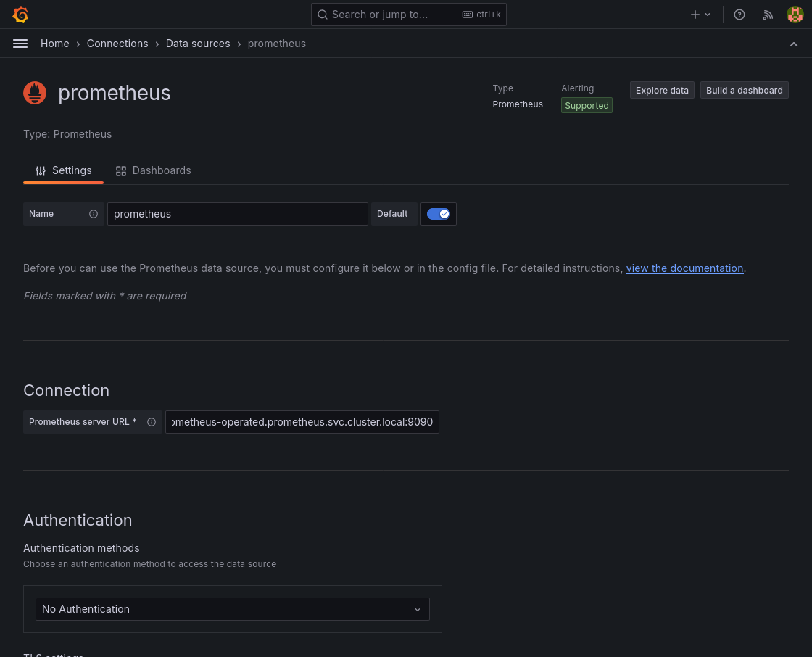Go to Data sources breadcrumb

[198, 44]
